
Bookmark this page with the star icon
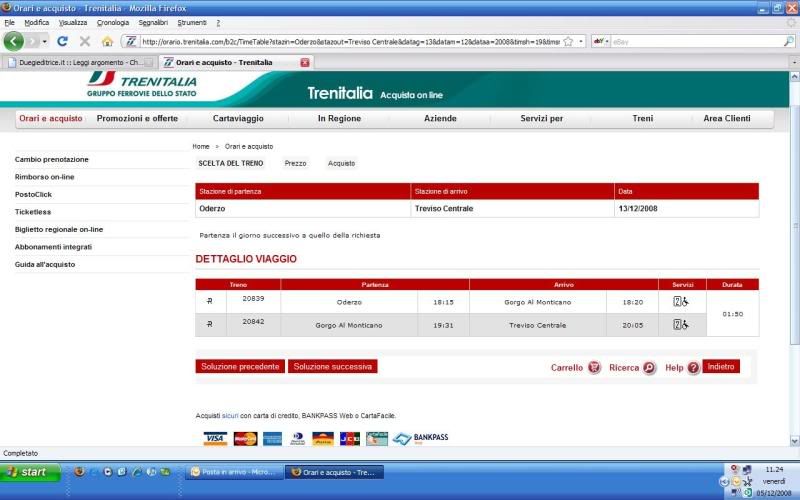(x=568, y=41)
